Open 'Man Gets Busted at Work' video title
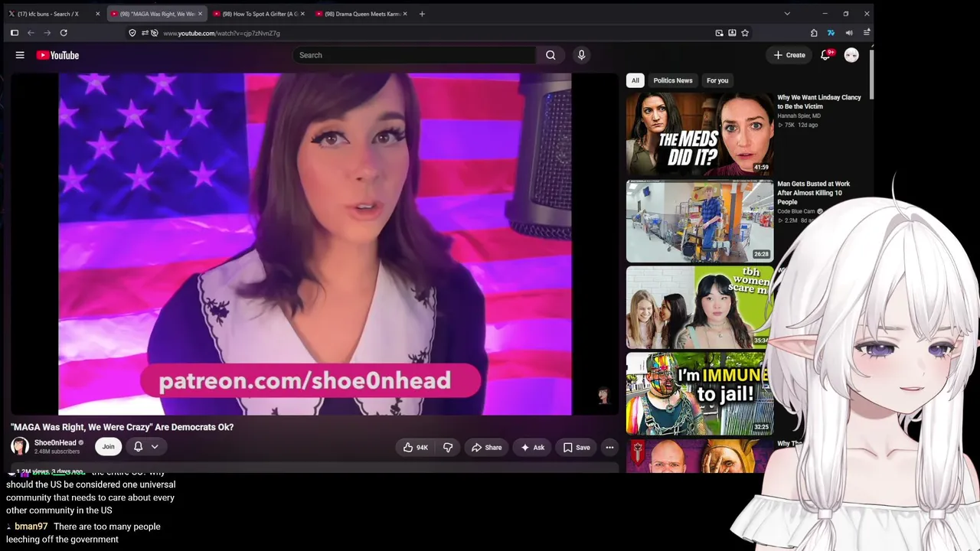The width and height of the screenshot is (980, 551). click(x=814, y=193)
